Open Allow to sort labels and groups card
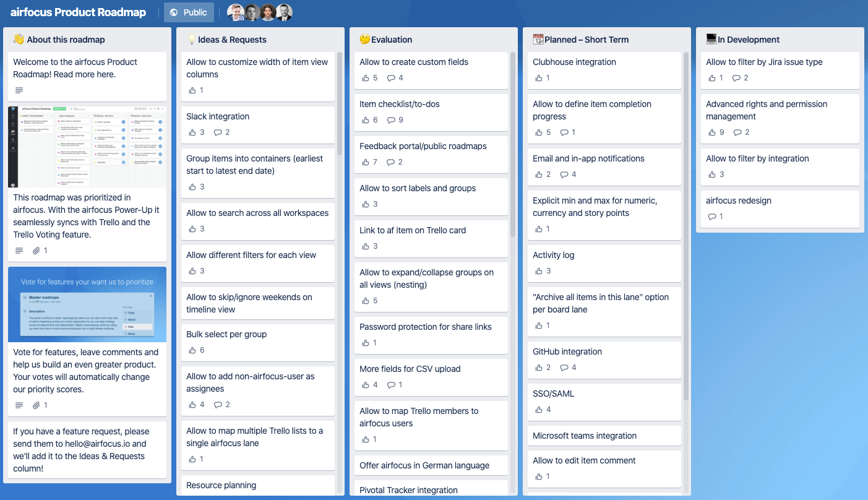 click(x=431, y=196)
